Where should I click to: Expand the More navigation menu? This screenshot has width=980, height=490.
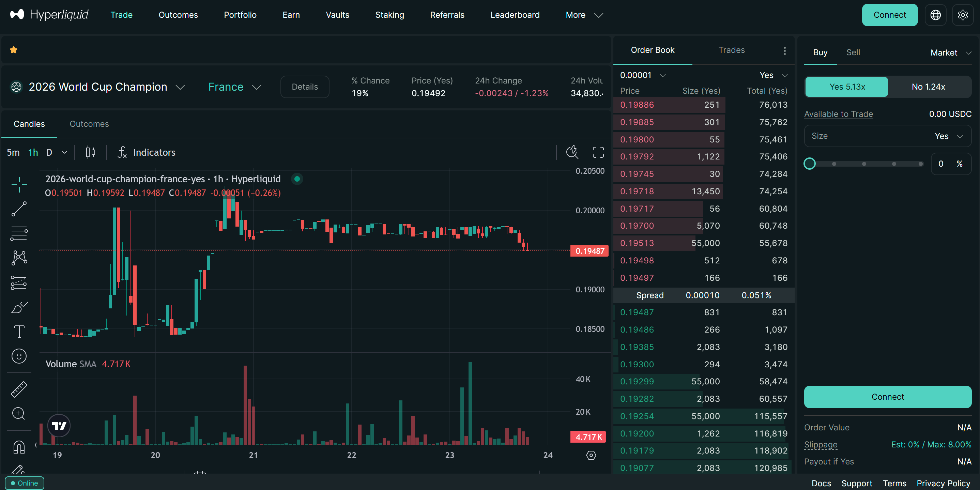click(584, 15)
